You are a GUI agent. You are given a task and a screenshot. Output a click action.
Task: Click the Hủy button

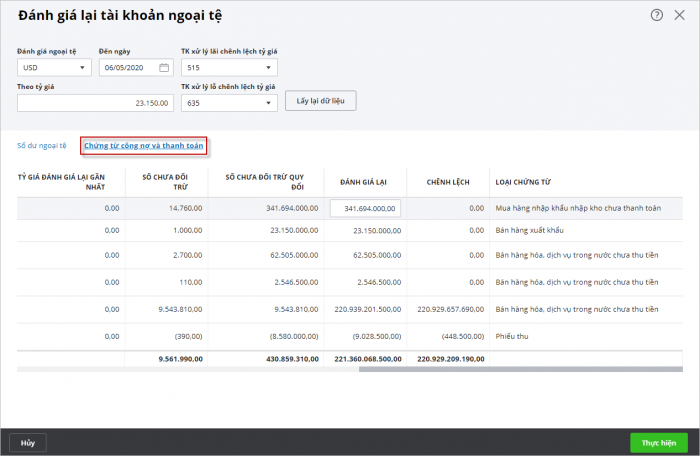tap(28, 442)
